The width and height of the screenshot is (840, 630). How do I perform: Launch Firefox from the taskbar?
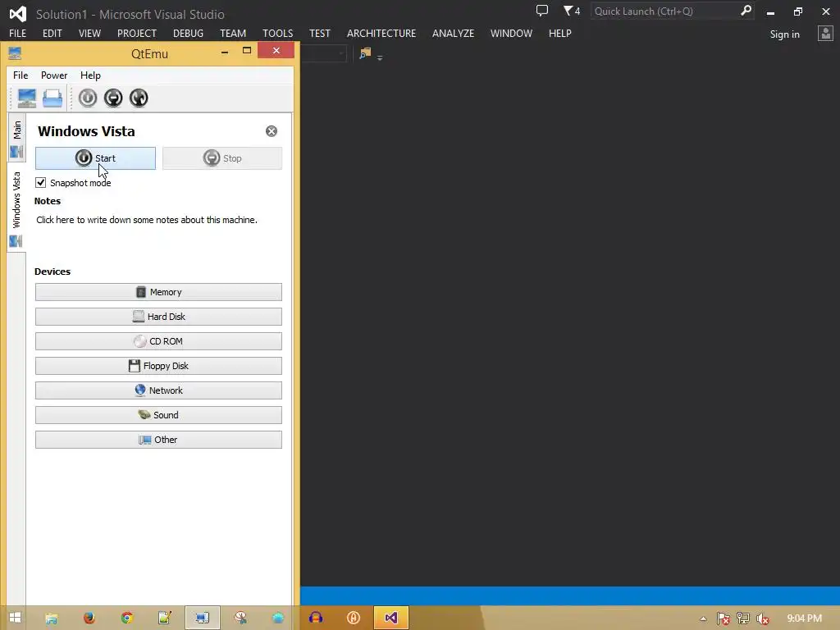[x=89, y=619]
